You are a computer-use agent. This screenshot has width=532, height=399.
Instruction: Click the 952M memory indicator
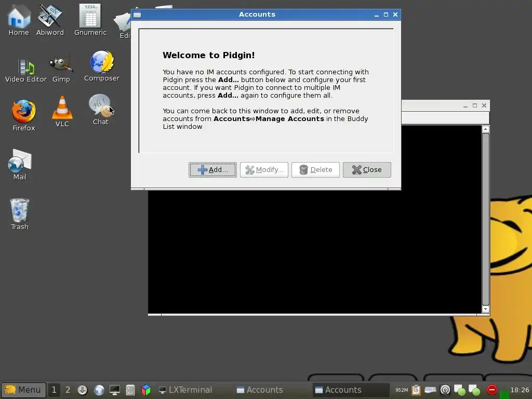click(402, 390)
